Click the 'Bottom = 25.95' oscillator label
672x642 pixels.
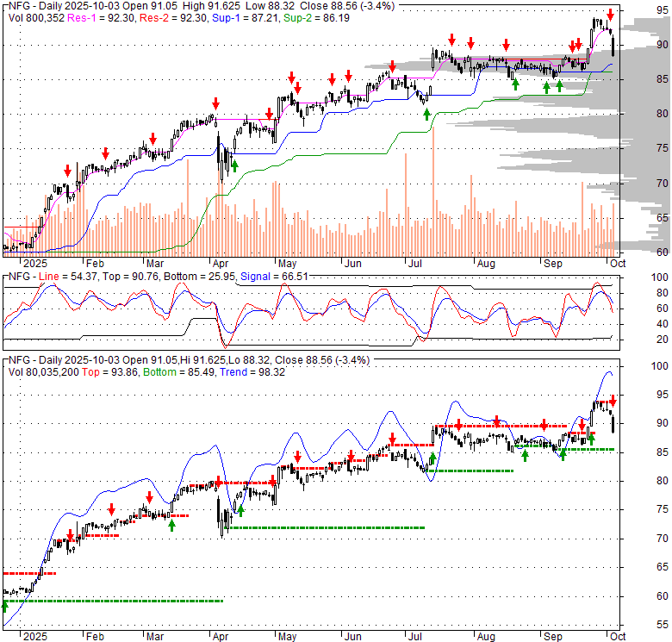click(199, 277)
